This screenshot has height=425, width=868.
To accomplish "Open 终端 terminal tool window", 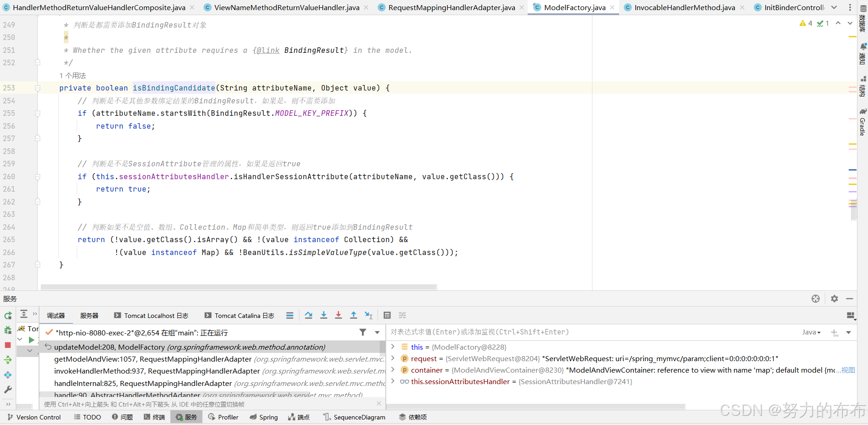I will coord(154,417).
